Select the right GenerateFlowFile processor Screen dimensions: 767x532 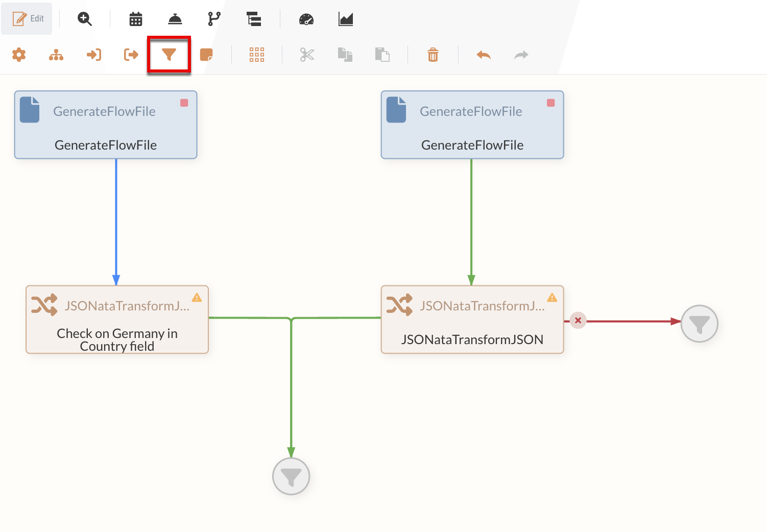(x=472, y=125)
